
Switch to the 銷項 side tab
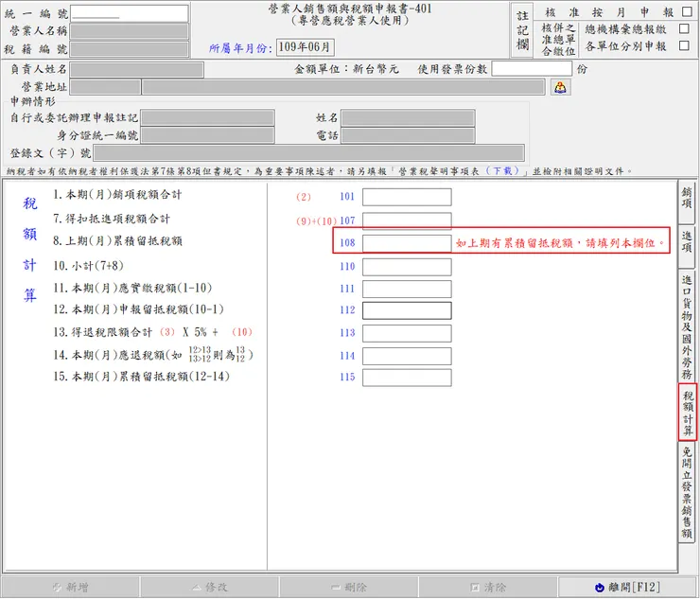point(687,202)
